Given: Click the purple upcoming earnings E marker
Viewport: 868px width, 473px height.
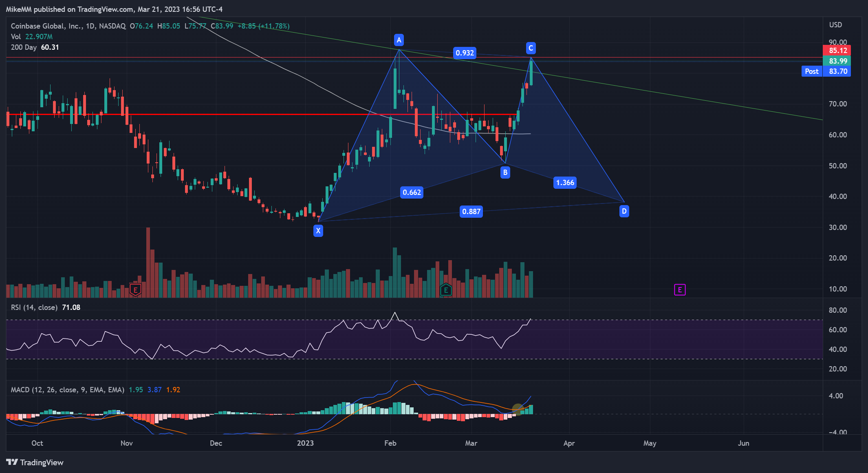Looking at the screenshot, I should point(680,290).
